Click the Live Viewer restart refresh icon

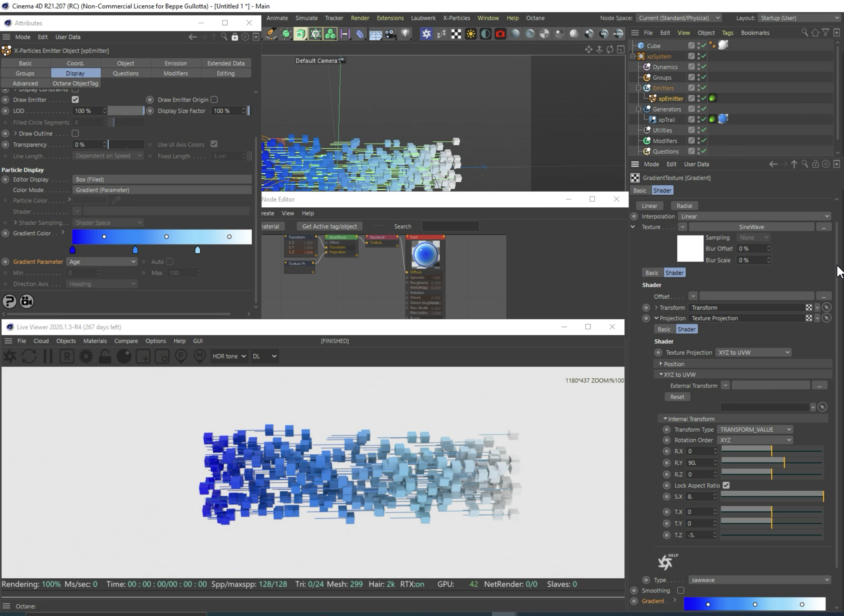tap(29, 356)
